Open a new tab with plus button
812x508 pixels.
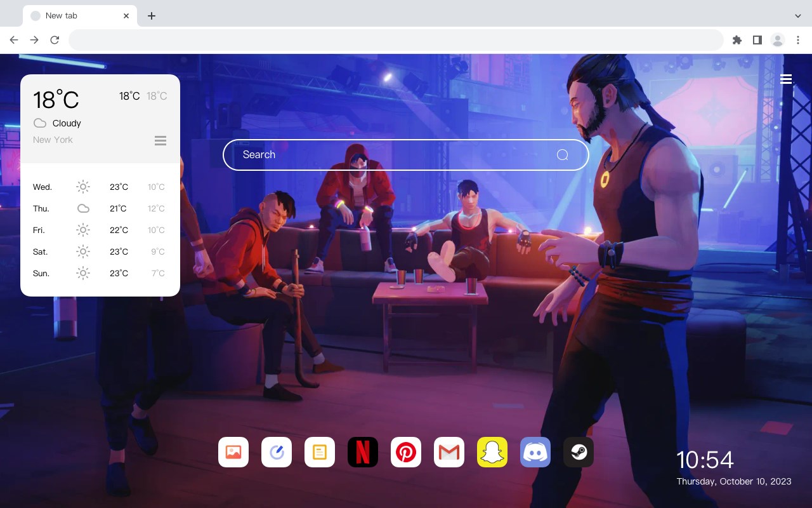coord(151,16)
